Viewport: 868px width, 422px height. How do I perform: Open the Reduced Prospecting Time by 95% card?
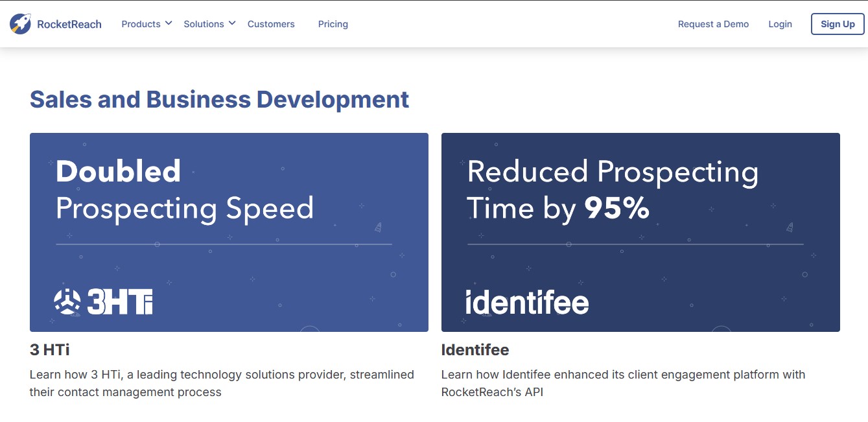click(640, 232)
